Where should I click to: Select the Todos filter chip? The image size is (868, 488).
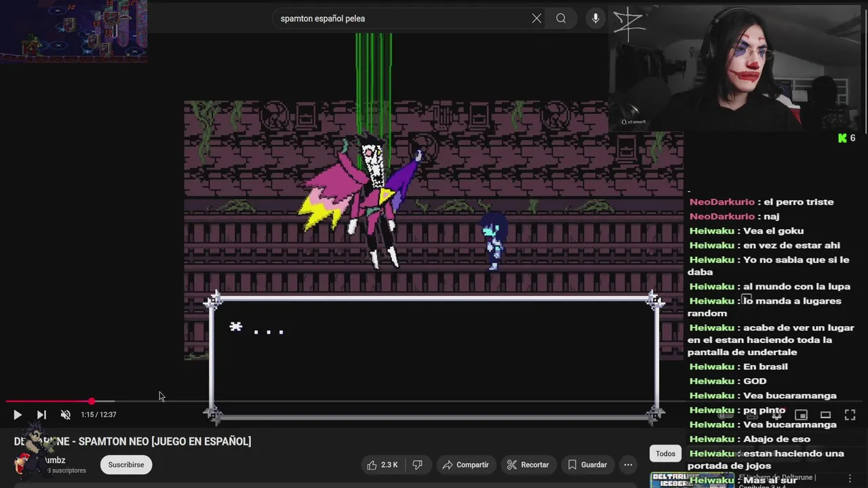(665, 453)
